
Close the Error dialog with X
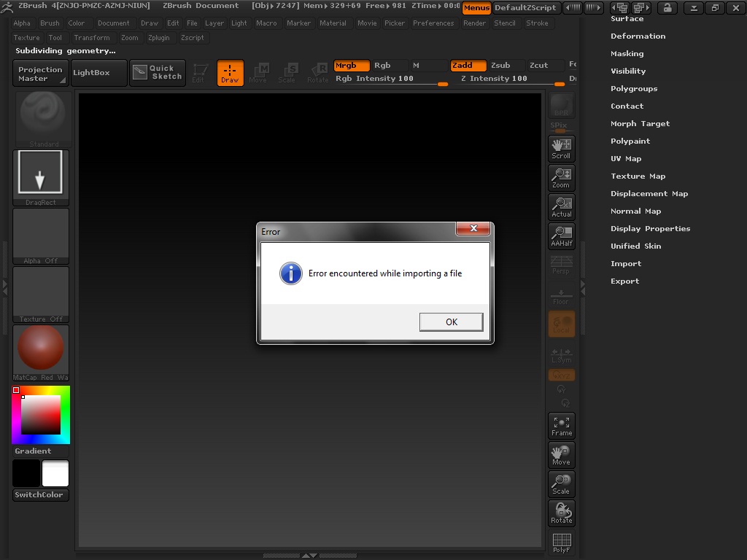tap(473, 228)
